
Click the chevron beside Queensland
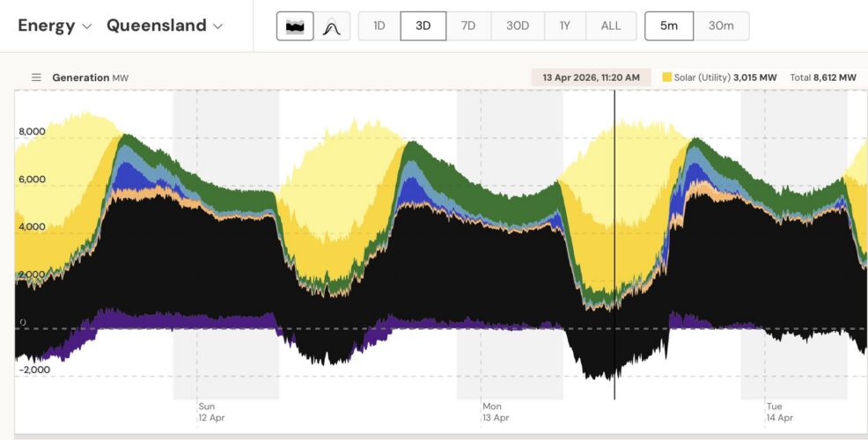pyautogui.click(x=217, y=26)
